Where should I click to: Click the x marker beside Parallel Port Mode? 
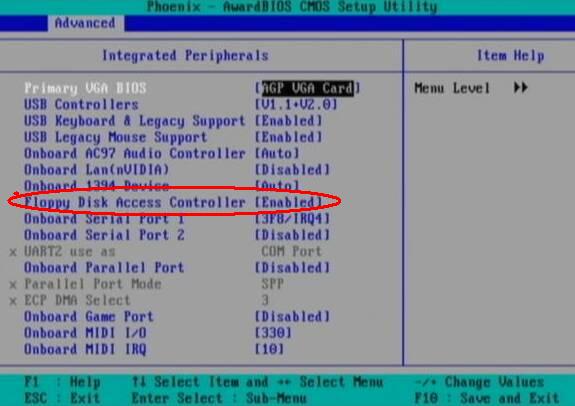tap(13, 285)
